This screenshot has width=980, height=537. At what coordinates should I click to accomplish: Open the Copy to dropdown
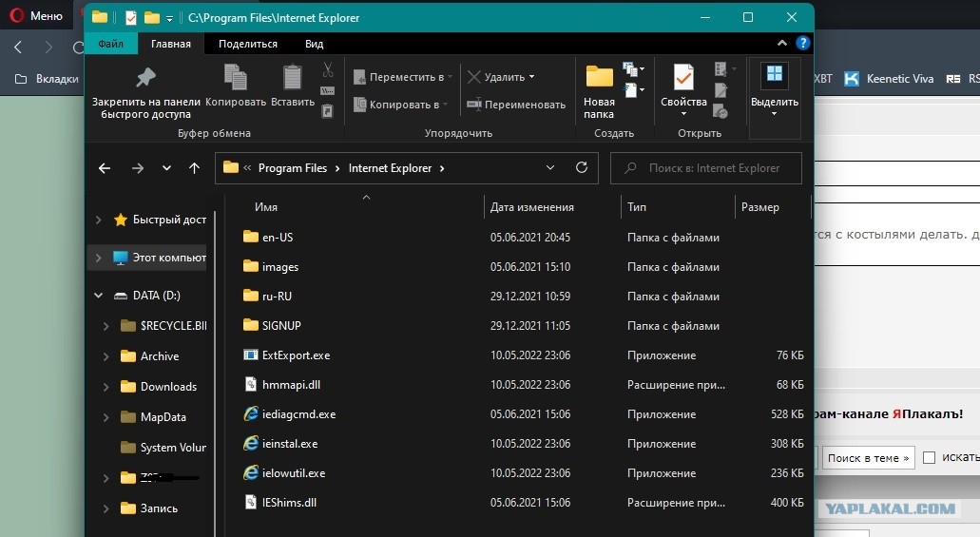click(x=400, y=105)
